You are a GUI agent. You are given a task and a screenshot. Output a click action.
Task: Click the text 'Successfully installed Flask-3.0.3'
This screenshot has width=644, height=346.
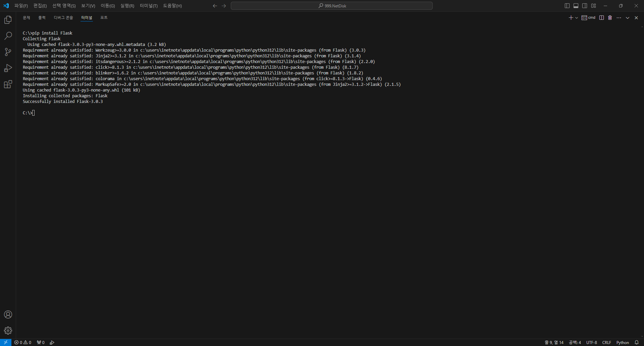point(63,102)
